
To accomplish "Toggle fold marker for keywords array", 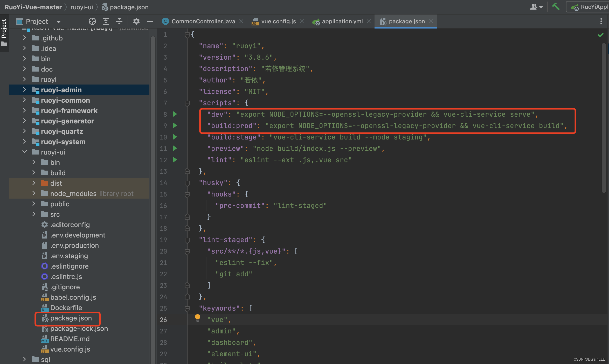I will coord(187,309).
